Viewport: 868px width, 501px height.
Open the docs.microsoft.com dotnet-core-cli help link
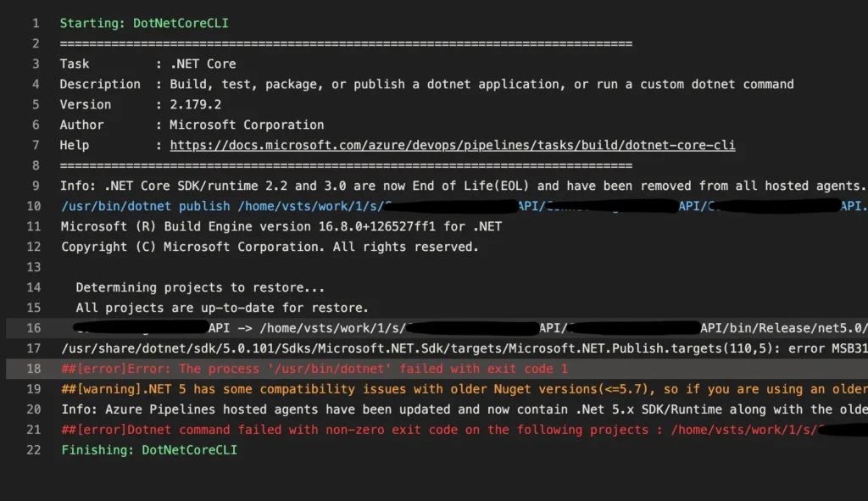pyautogui.click(x=453, y=145)
